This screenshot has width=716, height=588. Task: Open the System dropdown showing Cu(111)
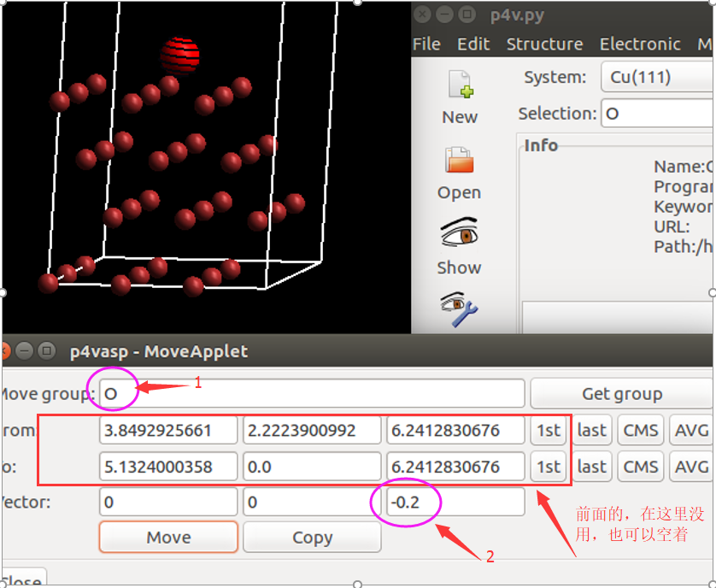click(656, 77)
